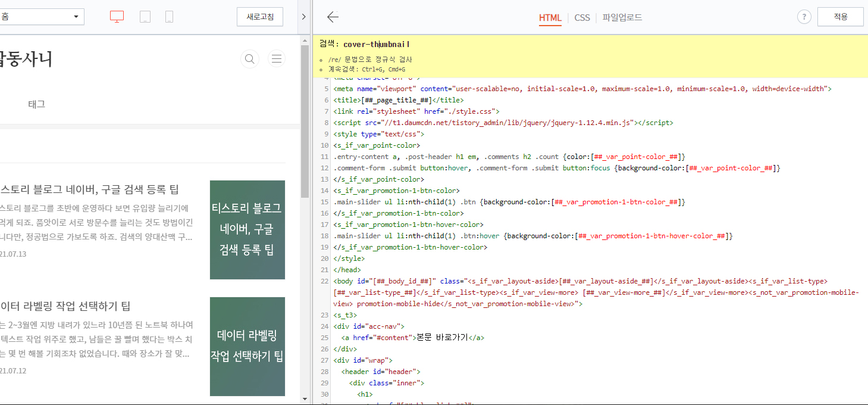Click the <s_t3> code line
The image size is (868, 405).
tap(346, 315)
